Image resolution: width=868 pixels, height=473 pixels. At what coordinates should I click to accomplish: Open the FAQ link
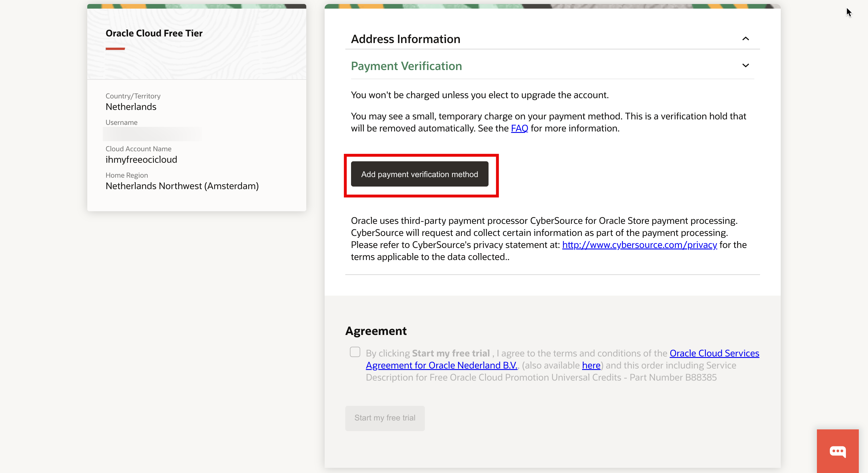[519, 128]
